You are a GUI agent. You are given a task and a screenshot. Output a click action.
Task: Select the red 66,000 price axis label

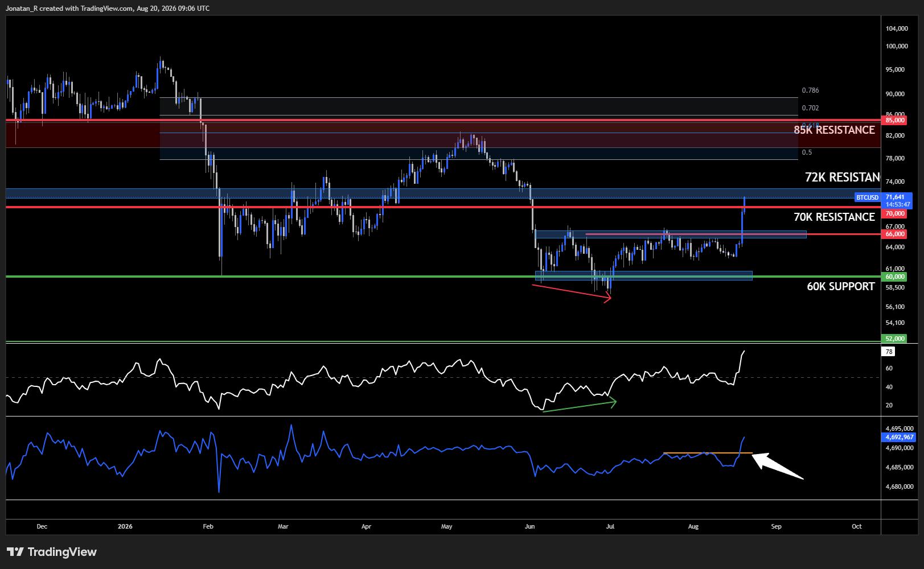click(895, 234)
